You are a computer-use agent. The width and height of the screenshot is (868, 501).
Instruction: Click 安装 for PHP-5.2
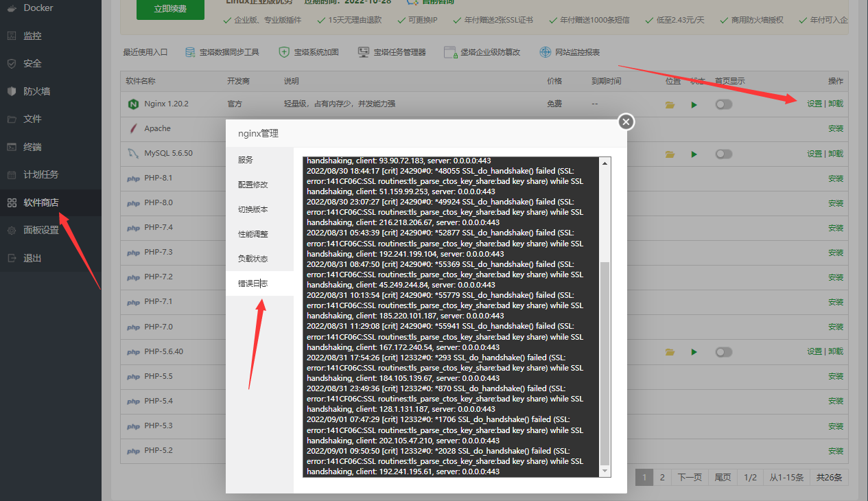pyautogui.click(x=836, y=451)
